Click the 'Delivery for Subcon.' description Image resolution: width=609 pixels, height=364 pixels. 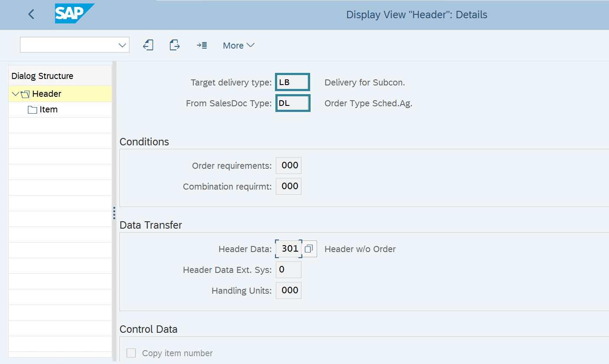point(364,82)
